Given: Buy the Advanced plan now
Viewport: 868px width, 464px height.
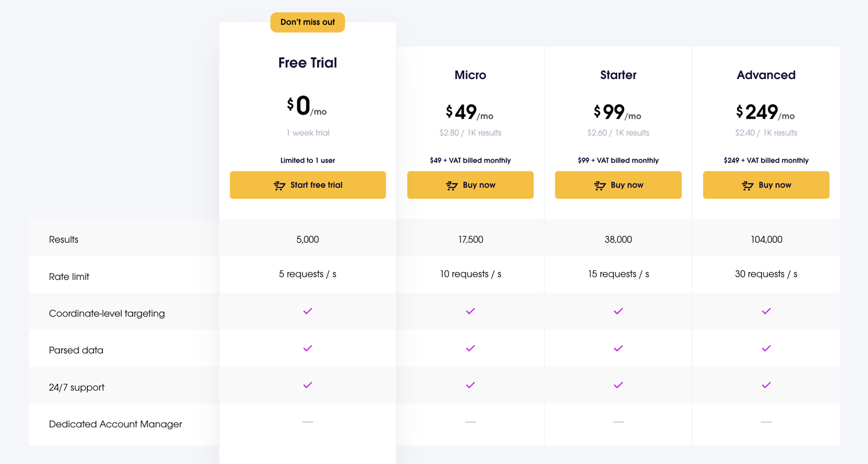Looking at the screenshot, I should click(x=766, y=185).
